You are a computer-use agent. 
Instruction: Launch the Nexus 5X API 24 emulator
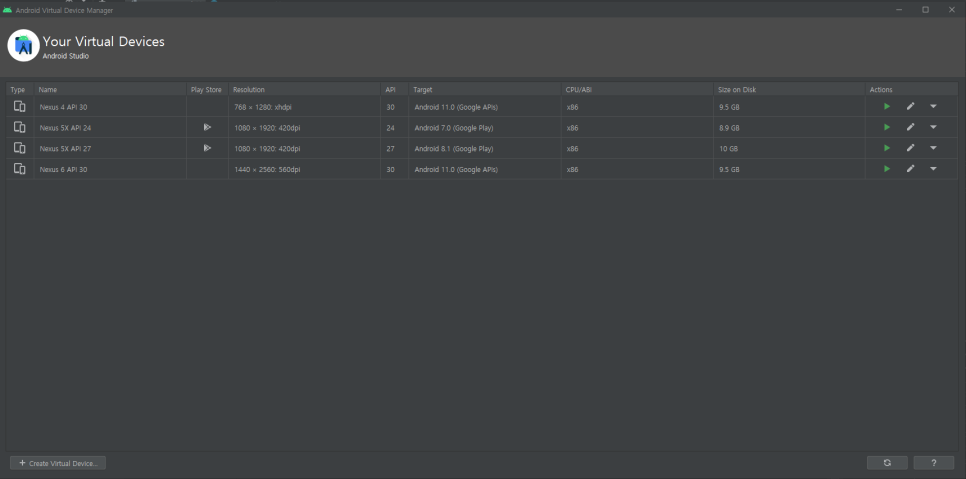click(x=887, y=127)
